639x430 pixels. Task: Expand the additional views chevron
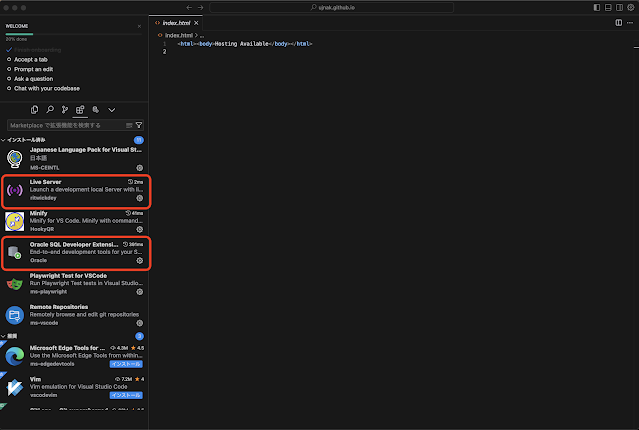[x=111, y=110]
